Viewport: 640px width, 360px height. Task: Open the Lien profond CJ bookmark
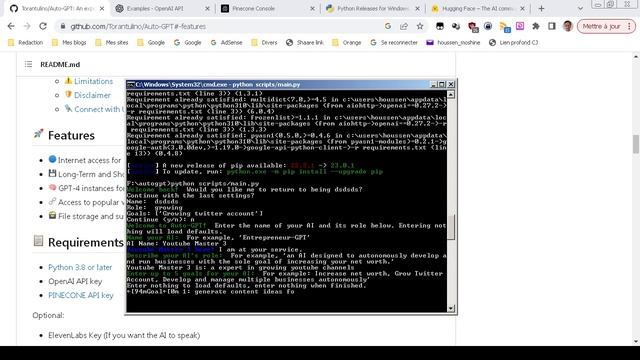pyautogui.click(x=513, y=42)
